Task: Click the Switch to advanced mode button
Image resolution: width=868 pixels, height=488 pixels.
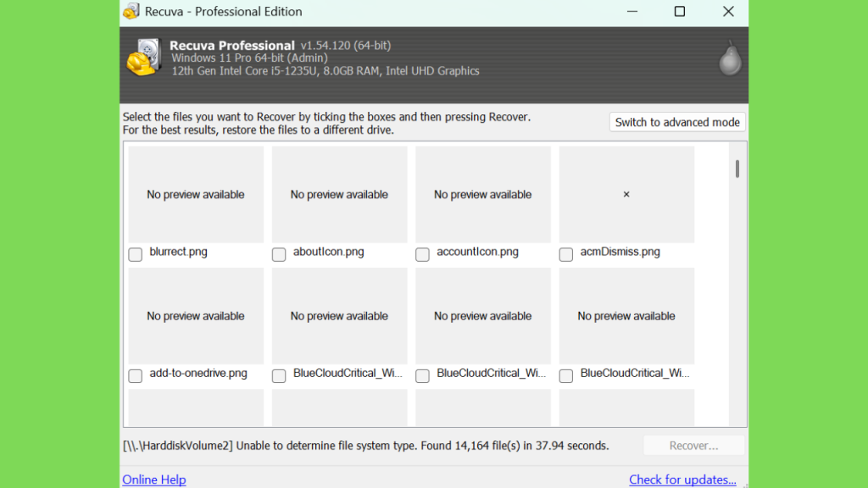Action: 677,122
